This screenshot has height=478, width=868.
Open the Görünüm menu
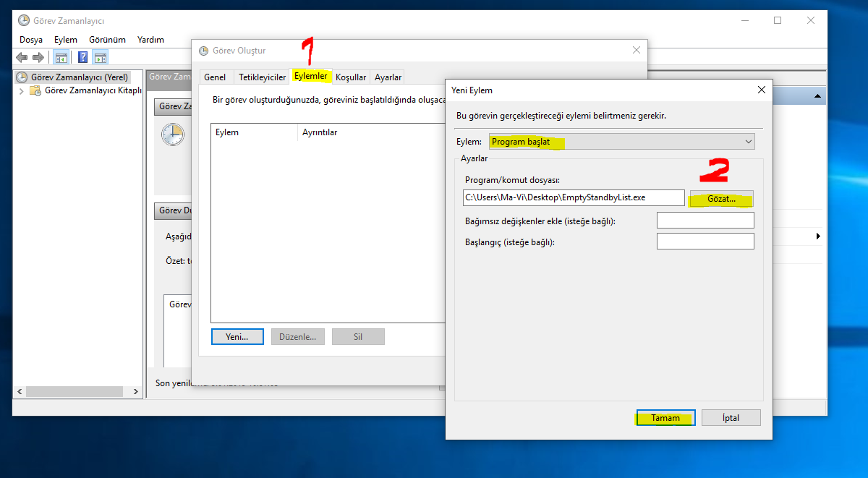(x=108, y=40)
